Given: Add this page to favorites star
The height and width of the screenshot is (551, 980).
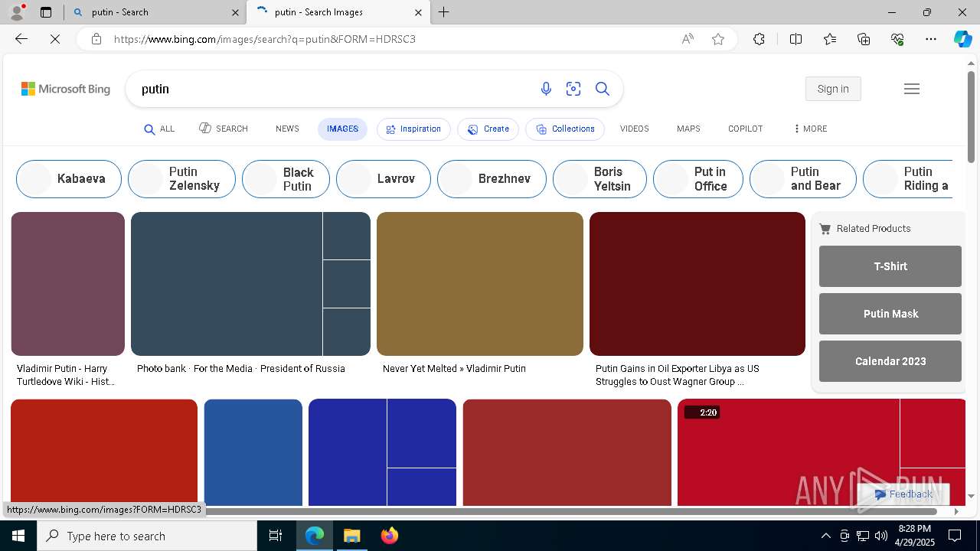Looking at the screenshot, I should (x=718, y=39).
